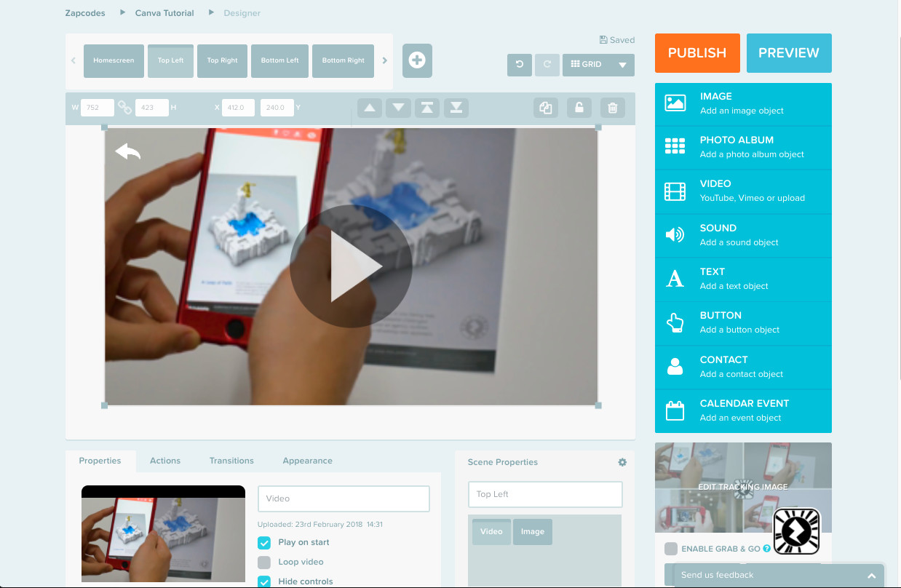Enable the Grab & Go checkbox
This screenshot has height=588, width=901.
(671, 549)
